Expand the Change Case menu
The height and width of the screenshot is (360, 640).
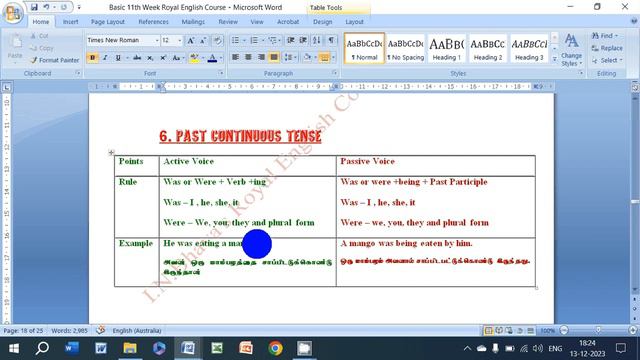[x=177, y=58]
